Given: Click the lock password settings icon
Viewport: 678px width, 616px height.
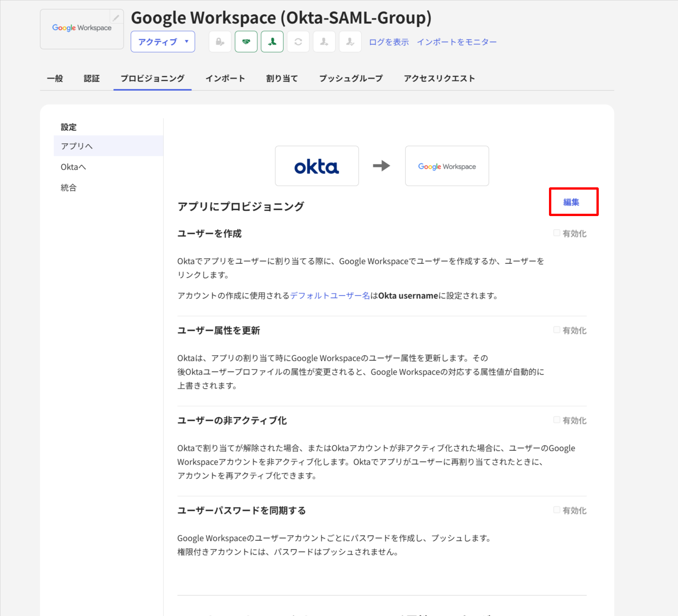Looking at the screenshot, I should 220,41.
